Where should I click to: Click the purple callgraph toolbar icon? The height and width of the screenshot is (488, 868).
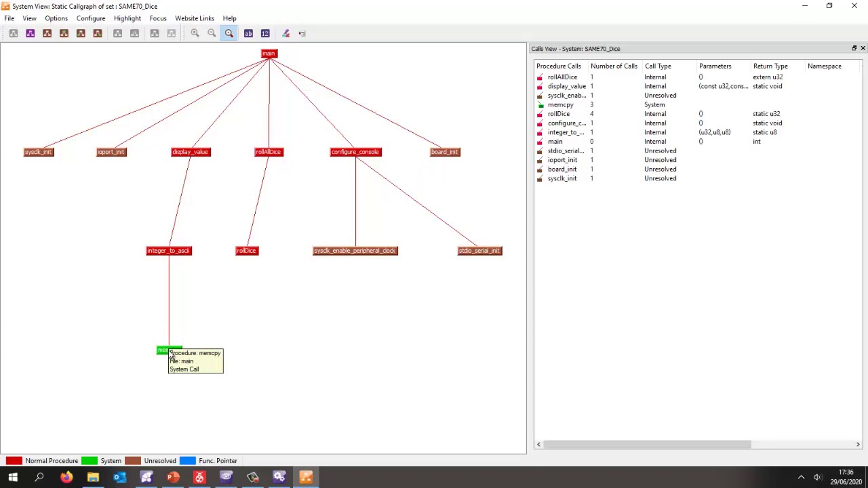click(x=31, y=33)
